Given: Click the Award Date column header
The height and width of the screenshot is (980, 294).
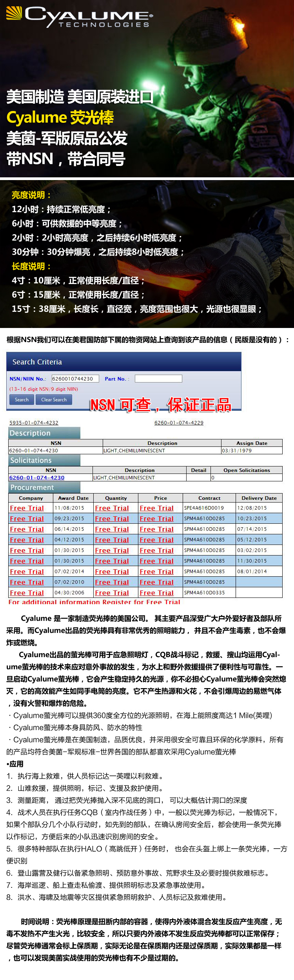Looking at the screenshot, I should pyautogui.click(x=73, y=498).
